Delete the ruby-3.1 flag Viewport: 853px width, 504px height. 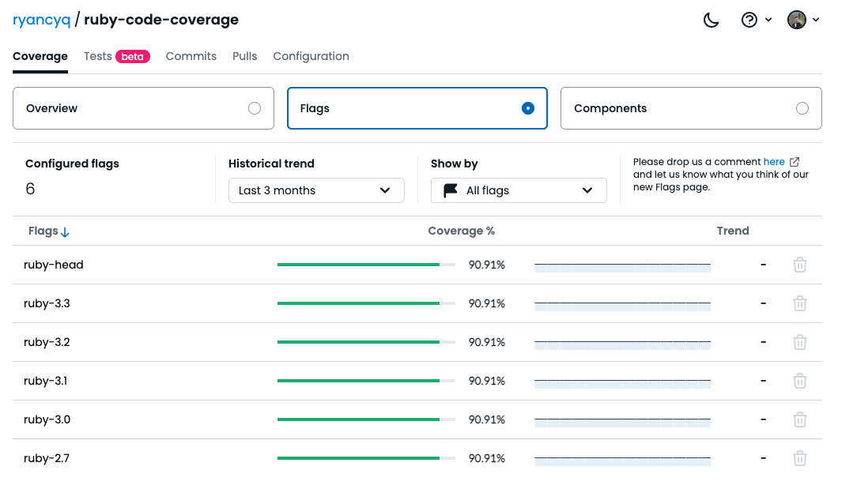point(800,381)
